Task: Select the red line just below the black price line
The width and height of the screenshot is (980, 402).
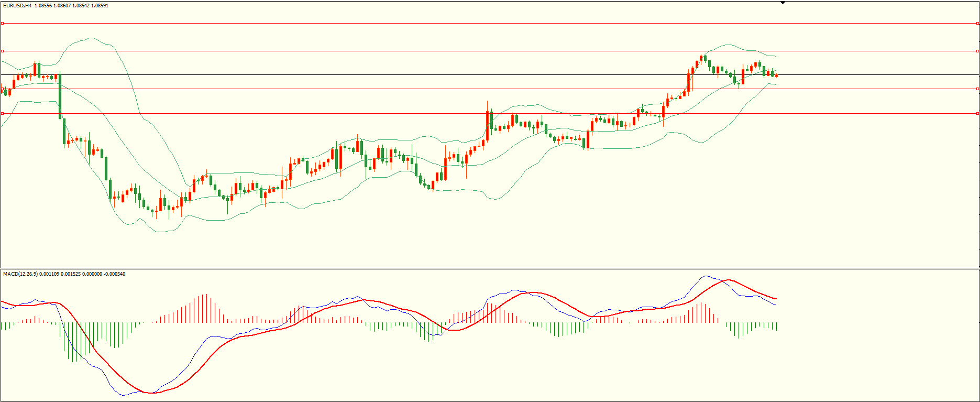Action: [490, 89]
